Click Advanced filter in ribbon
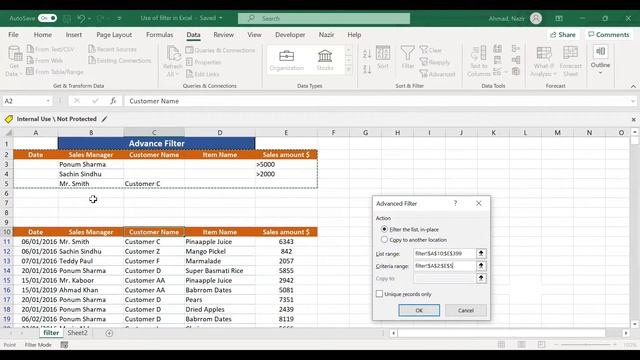 (438, 74)
